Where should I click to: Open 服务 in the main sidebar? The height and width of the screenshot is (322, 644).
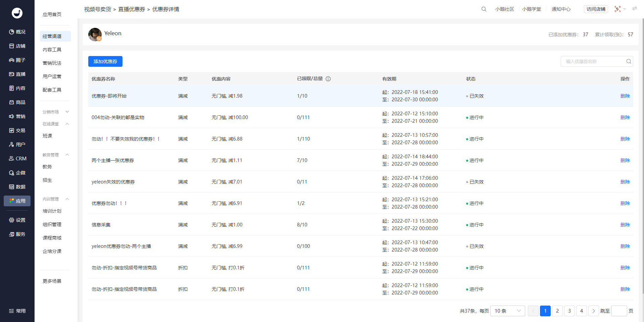17,234
